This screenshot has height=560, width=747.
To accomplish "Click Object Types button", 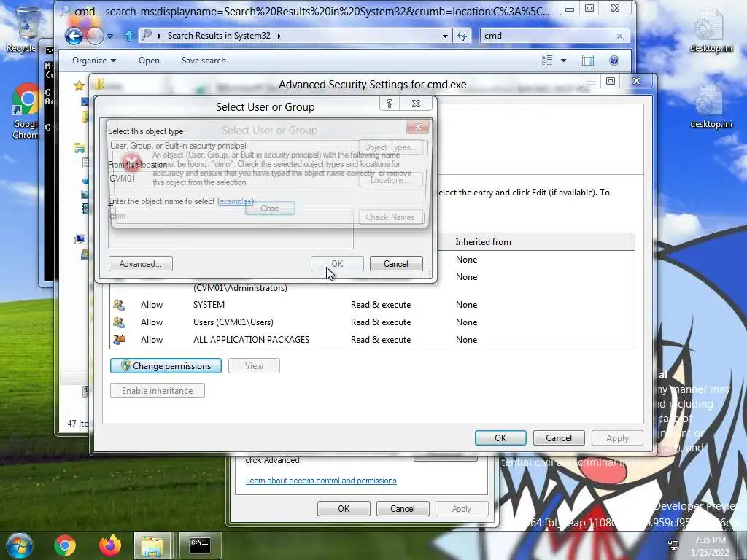I will [x=391, y=147].
